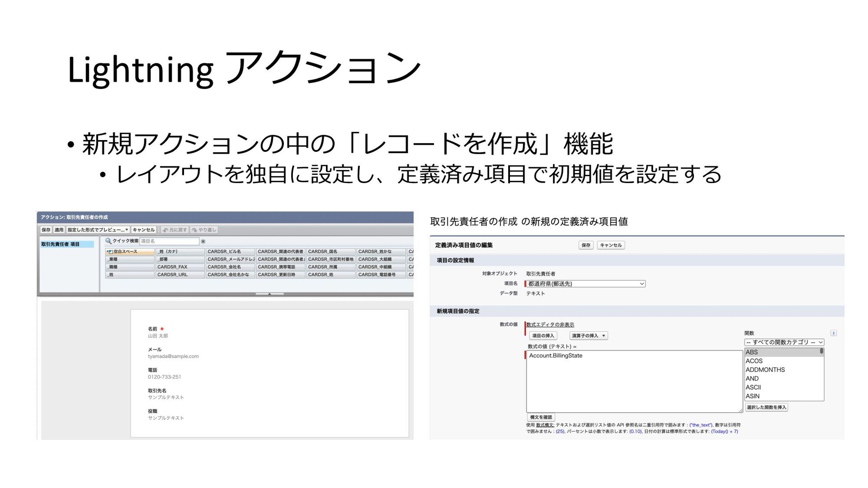
Task: Open 演算子の挿入 operator dropdown
Action: tap(588, 336)
